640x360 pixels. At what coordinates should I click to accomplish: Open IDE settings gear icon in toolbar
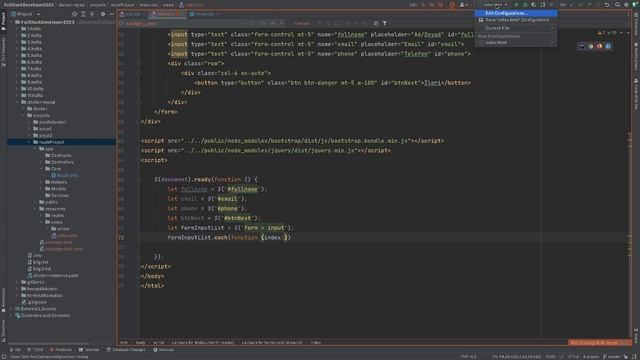[x=626, y=4]
